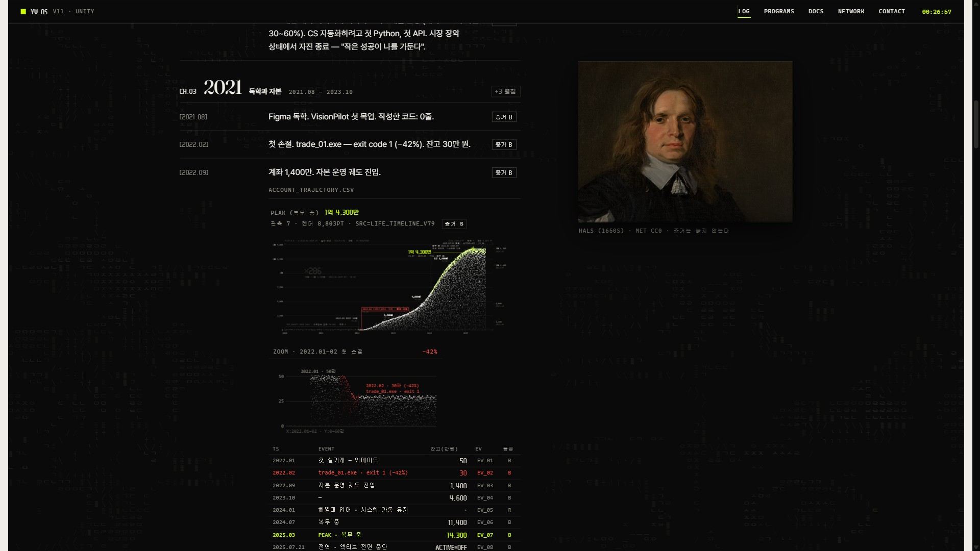This screenshot has width=980, height=551.
Task: Click the ACCOUNT_TRAJECTORY.CSV label
Action: [x=311, y=190]
